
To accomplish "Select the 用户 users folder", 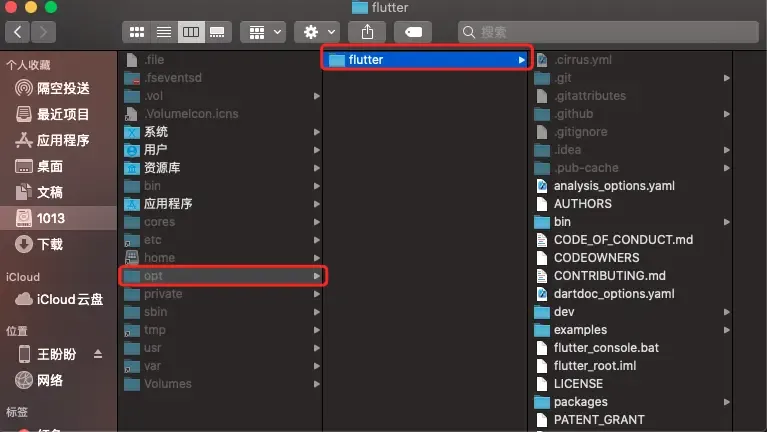I will pyautogui.click(x=220, y=150).
